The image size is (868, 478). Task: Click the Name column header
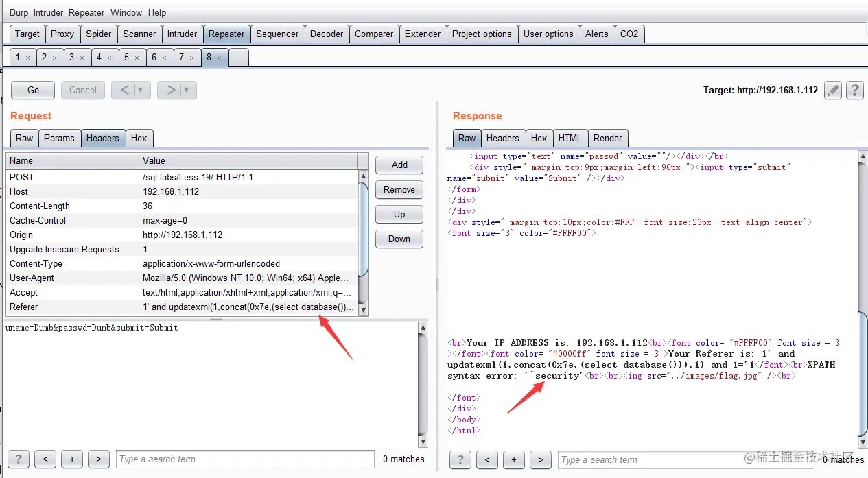[x=73, y=160]
